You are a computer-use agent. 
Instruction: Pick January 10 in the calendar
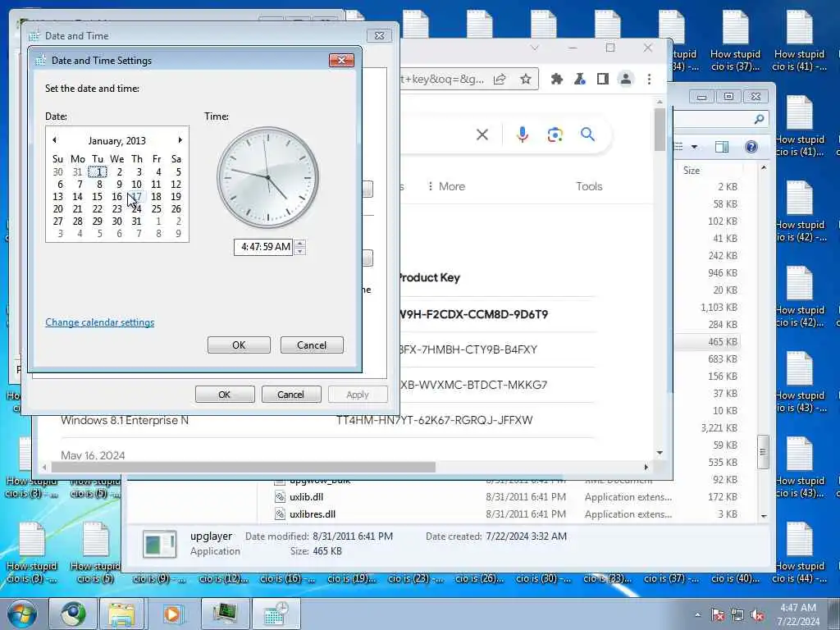137,185
